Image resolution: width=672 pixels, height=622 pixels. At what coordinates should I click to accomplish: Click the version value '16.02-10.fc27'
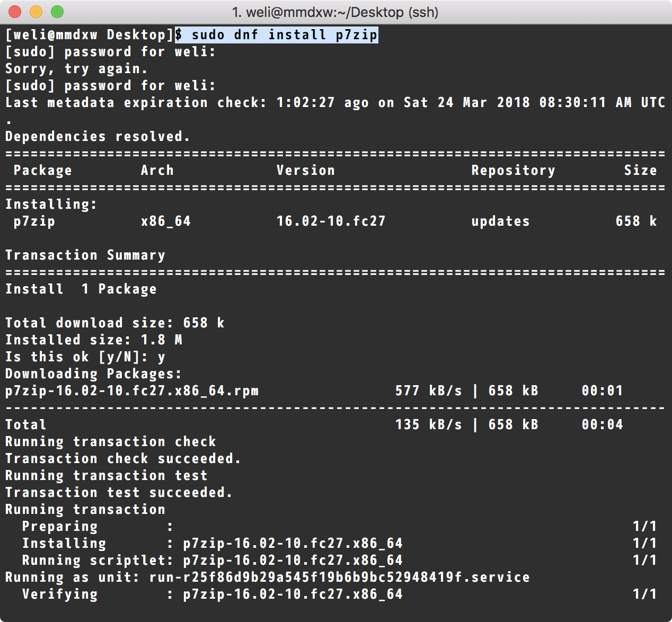coord(331,221)
